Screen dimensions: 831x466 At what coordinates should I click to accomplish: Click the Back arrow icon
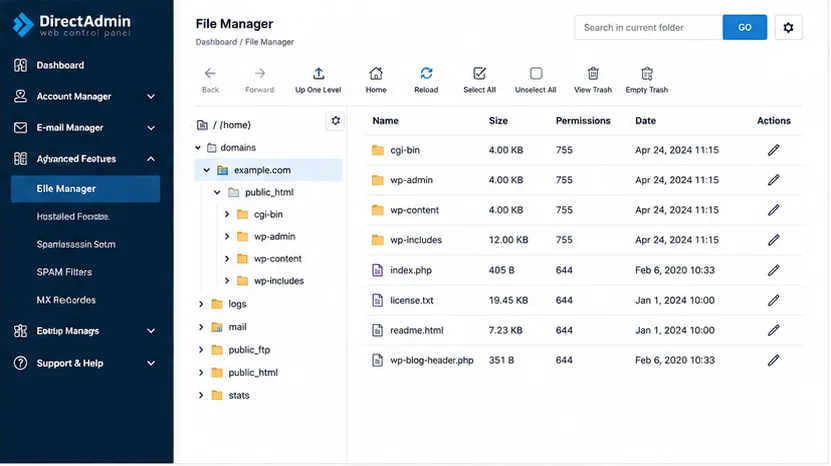click(x=210, y=73)
